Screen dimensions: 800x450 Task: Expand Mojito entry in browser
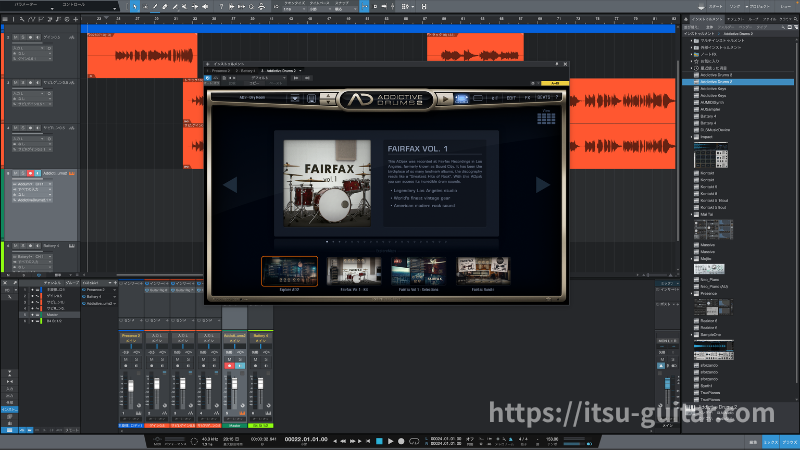(692, 259)
